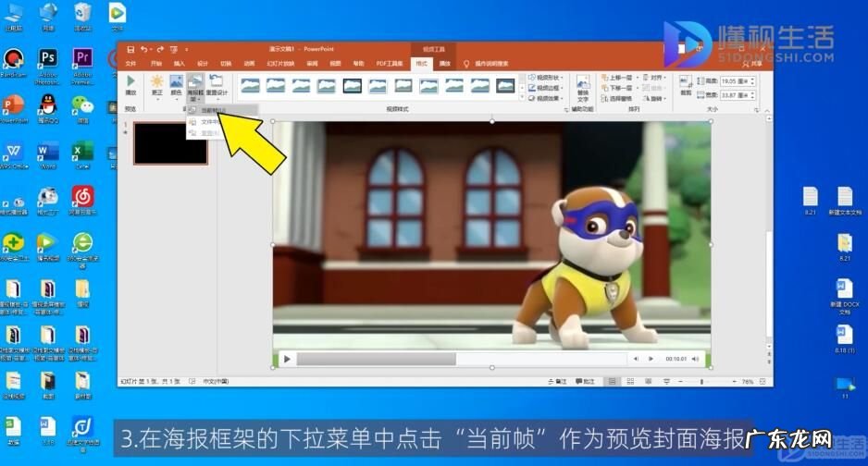The image size is (868, 466).
Task: Switch to the Design (设计) tab
Action: tap(203, 64)
